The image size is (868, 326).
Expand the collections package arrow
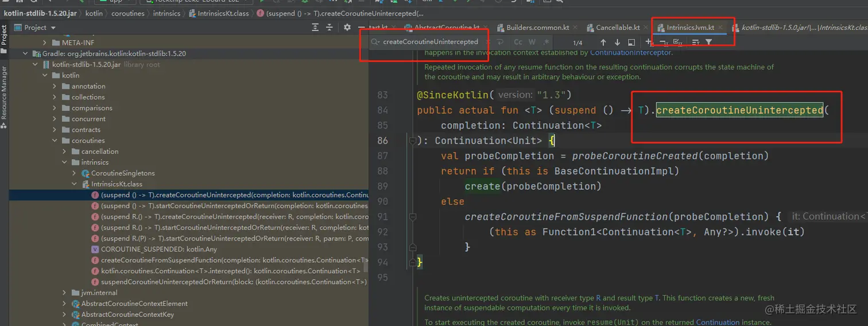(x=55, y=97)
